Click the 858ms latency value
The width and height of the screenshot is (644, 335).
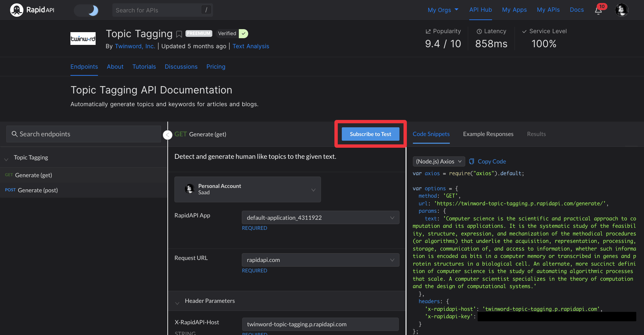pos(491,44)
